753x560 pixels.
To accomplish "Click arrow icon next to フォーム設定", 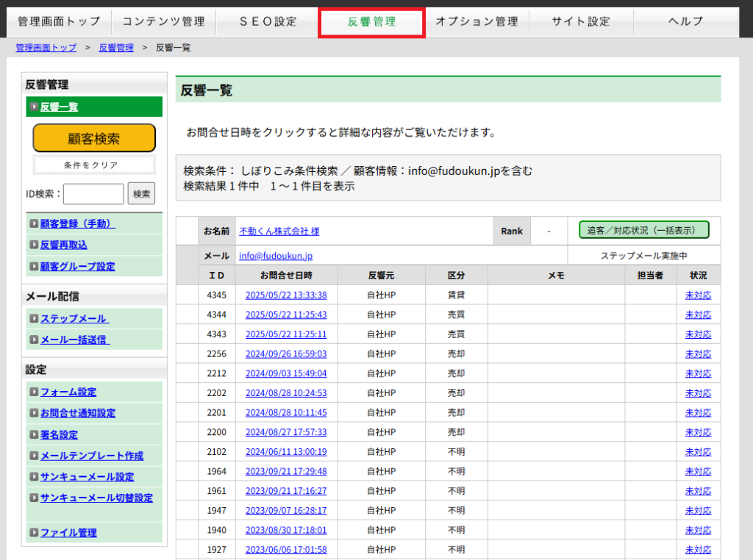I will click(34, 392).
